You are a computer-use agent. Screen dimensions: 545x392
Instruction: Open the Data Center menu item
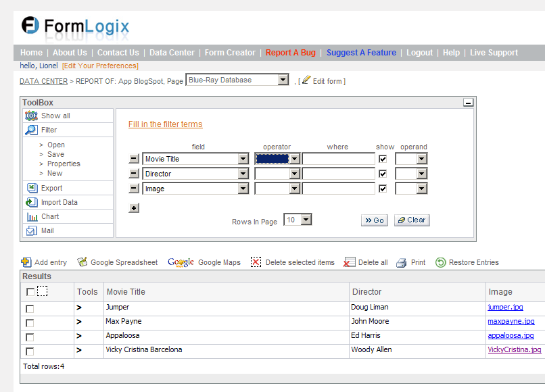tap(172, 53)
